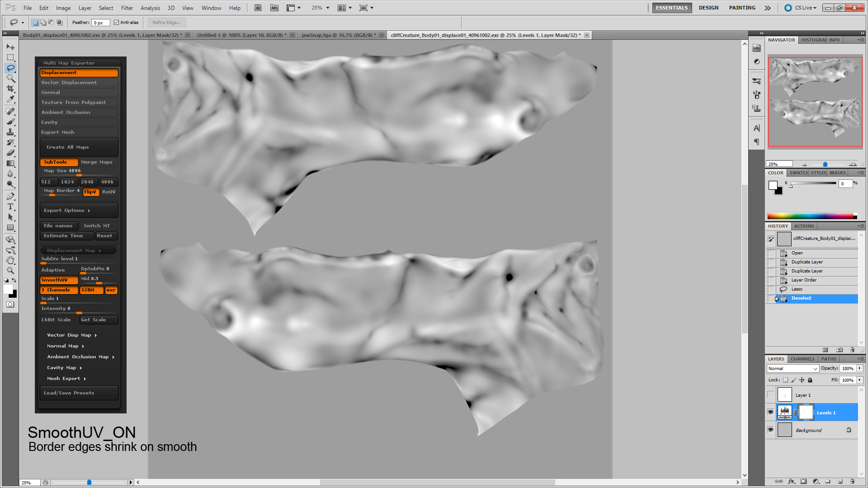
Task: Select the Rectangular Marquee tool
Action: point(10,57)
